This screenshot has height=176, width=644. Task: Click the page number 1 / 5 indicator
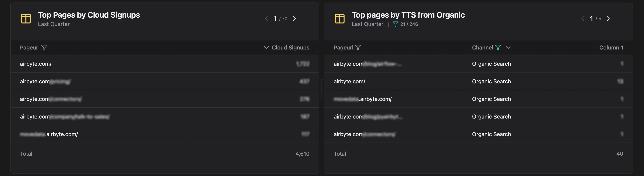(595, 19)
